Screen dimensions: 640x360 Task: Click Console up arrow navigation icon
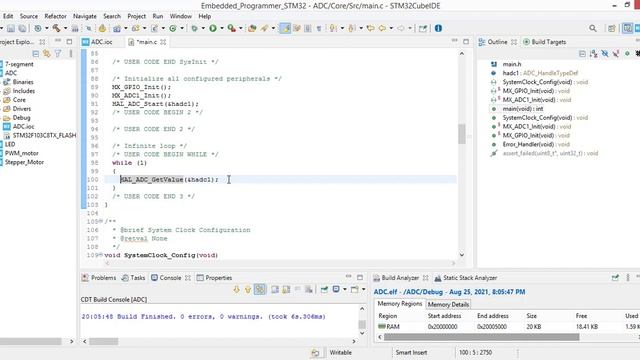(x=248, y=289)
